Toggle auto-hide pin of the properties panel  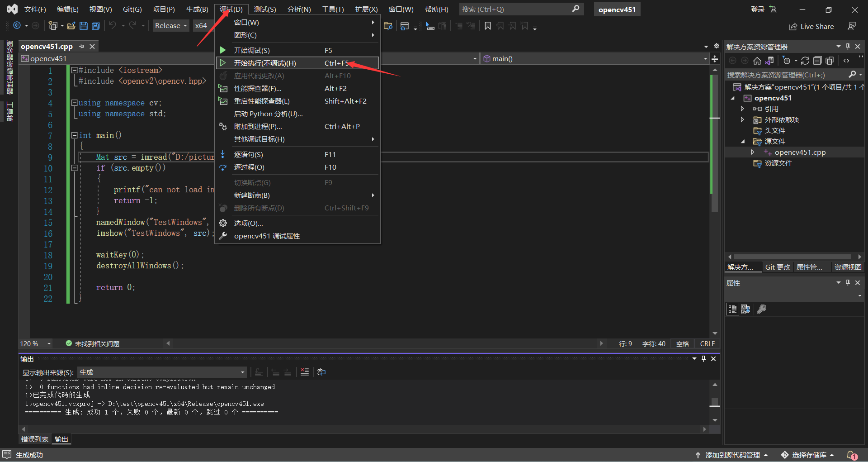coord(848,283)
